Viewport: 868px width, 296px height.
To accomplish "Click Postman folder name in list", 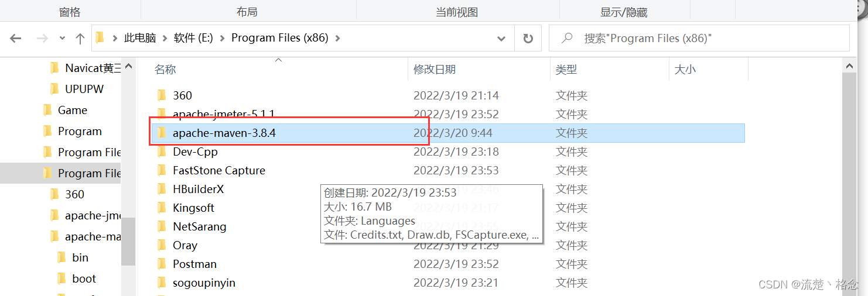I will 195,264.
